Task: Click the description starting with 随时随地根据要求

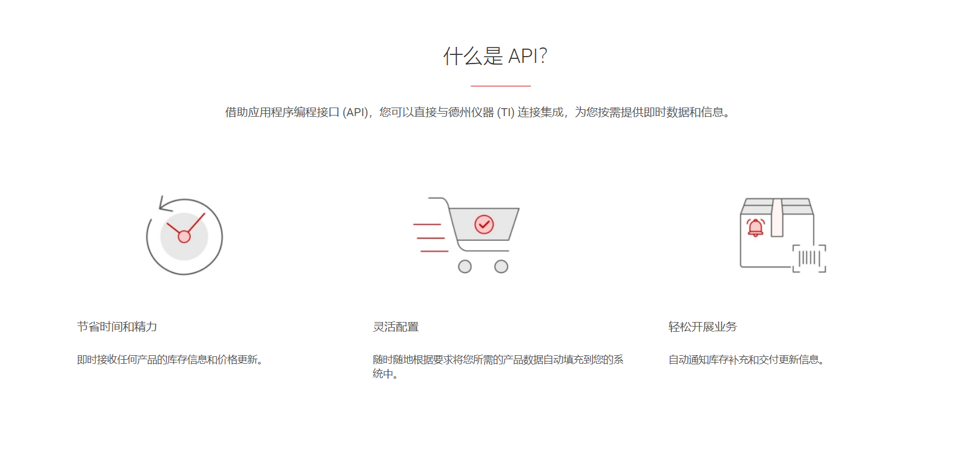Action: point(498,367)
